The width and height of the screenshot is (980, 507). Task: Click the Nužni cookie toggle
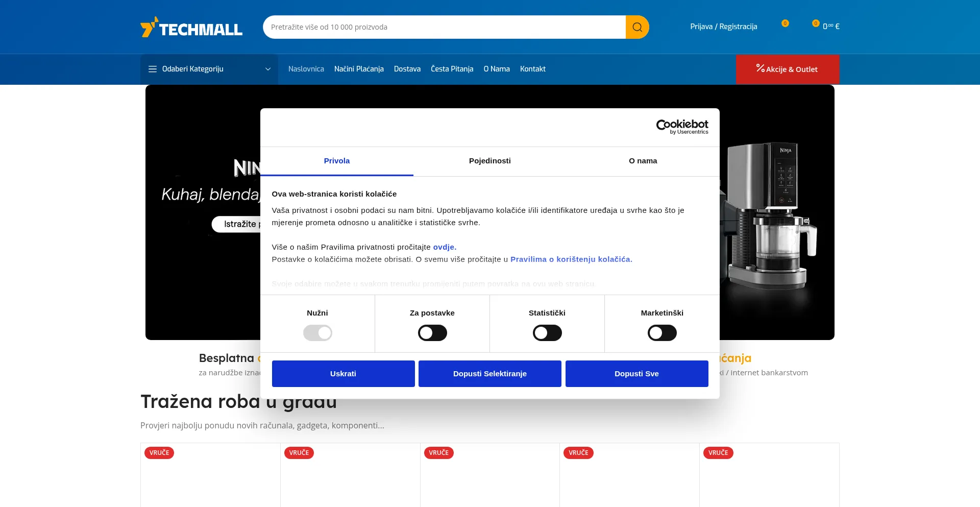[317, 333]
